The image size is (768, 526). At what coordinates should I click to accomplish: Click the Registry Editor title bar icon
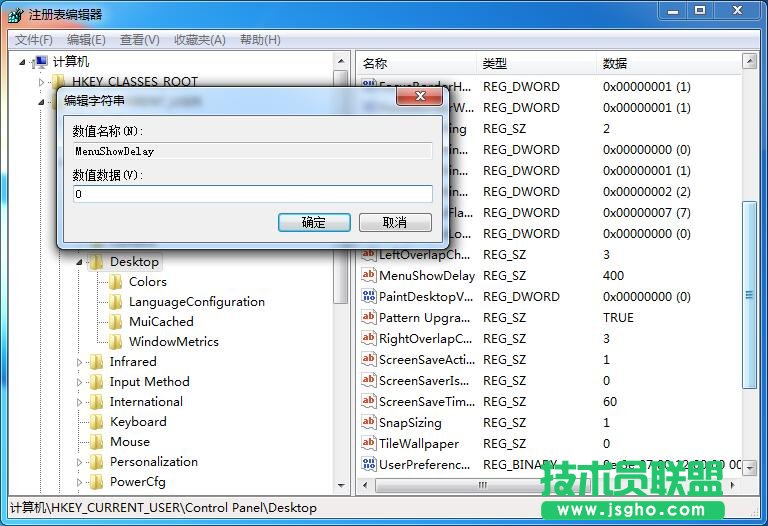pyautogui.click(x=15, y=14)
